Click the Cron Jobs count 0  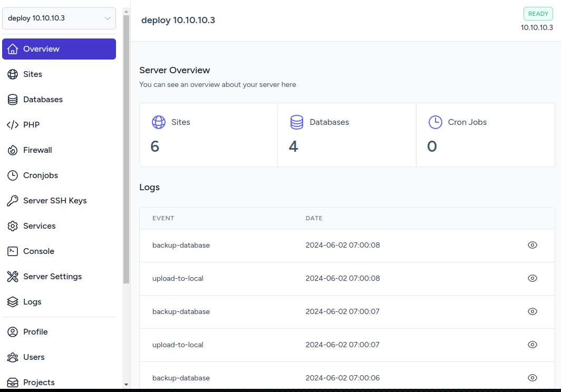(432, 146)
